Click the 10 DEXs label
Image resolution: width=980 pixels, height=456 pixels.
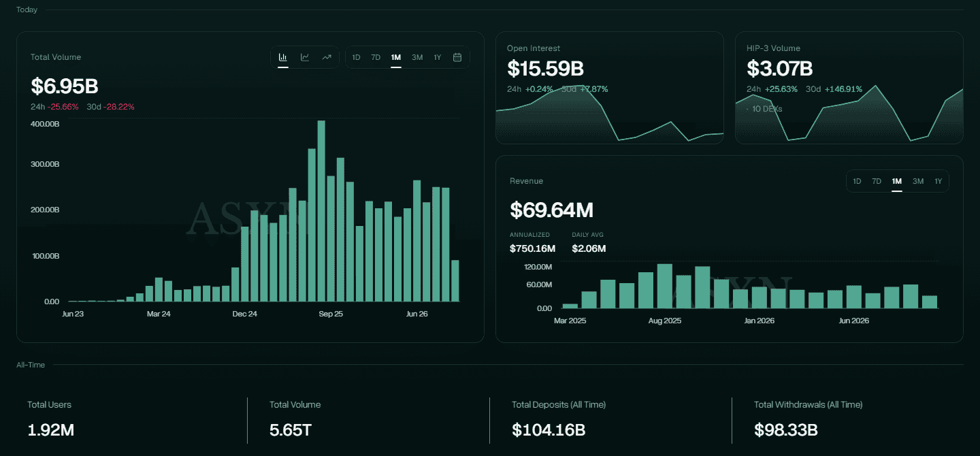[767, 109]
